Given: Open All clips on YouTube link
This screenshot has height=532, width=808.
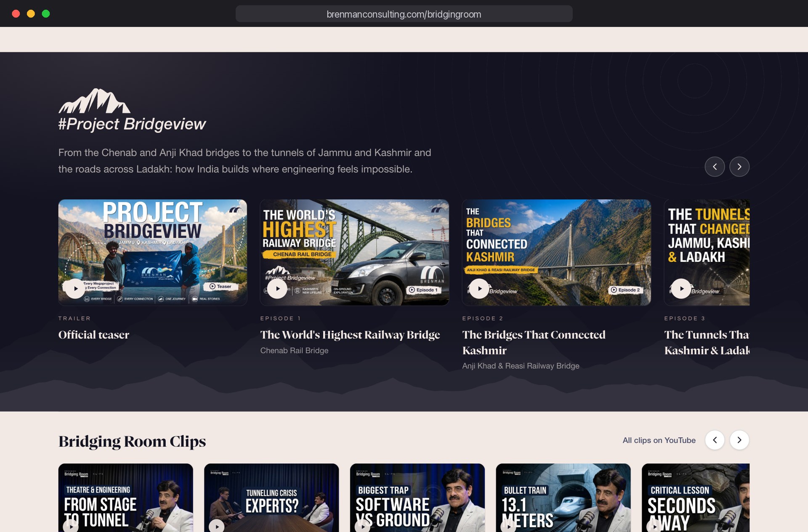Looking at the screenshot, I should point(659,440).
